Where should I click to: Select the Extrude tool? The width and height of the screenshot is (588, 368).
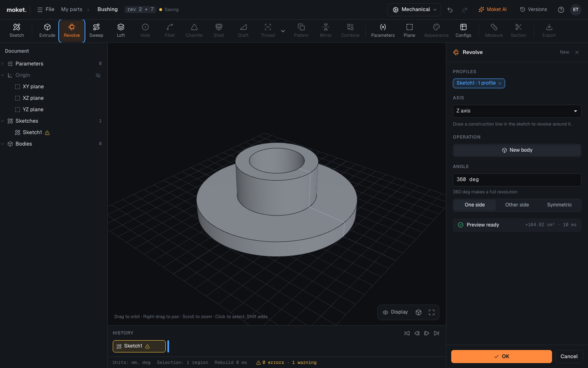coord(47,31)
